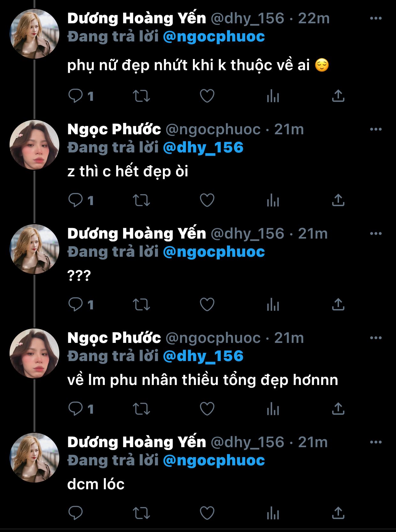Open Ngọc Phước's name on 'về lm phu nhân' tweet
The image size is (396, 532).
tap(114, 338)
